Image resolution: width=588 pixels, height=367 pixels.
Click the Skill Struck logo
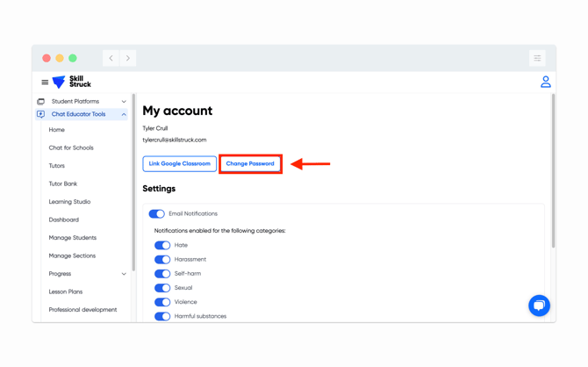click(72, 82)
